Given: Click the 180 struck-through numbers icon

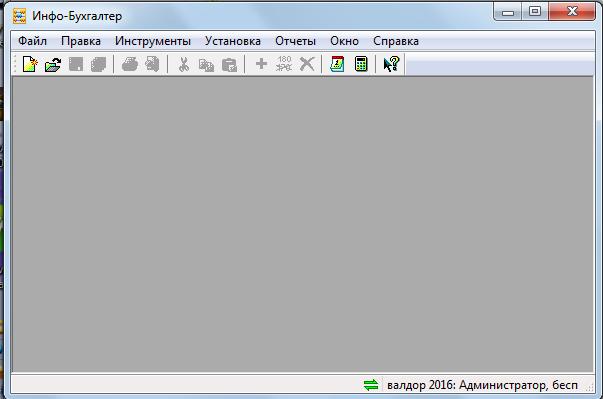Looking at the screenshot, I should 284,63.
